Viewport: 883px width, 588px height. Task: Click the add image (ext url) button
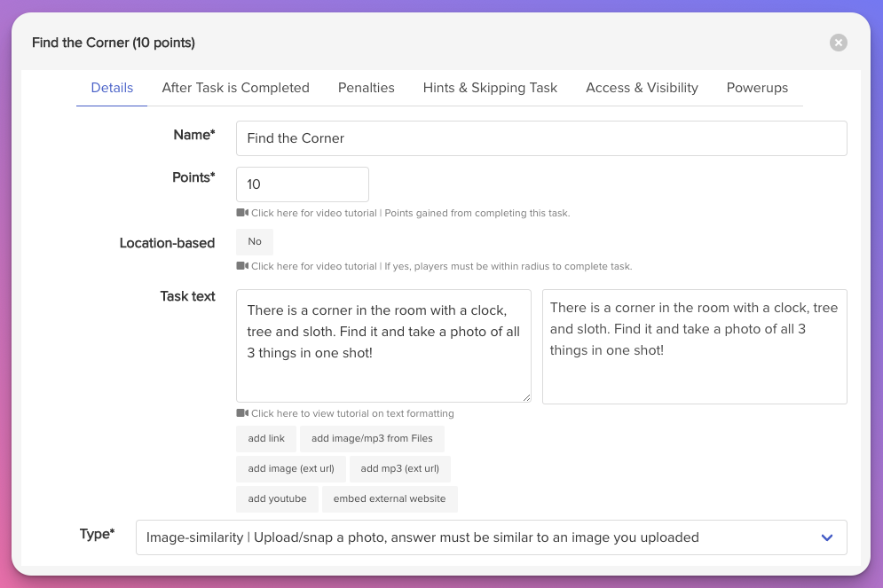pyautogui.click(x=290, y=468)
